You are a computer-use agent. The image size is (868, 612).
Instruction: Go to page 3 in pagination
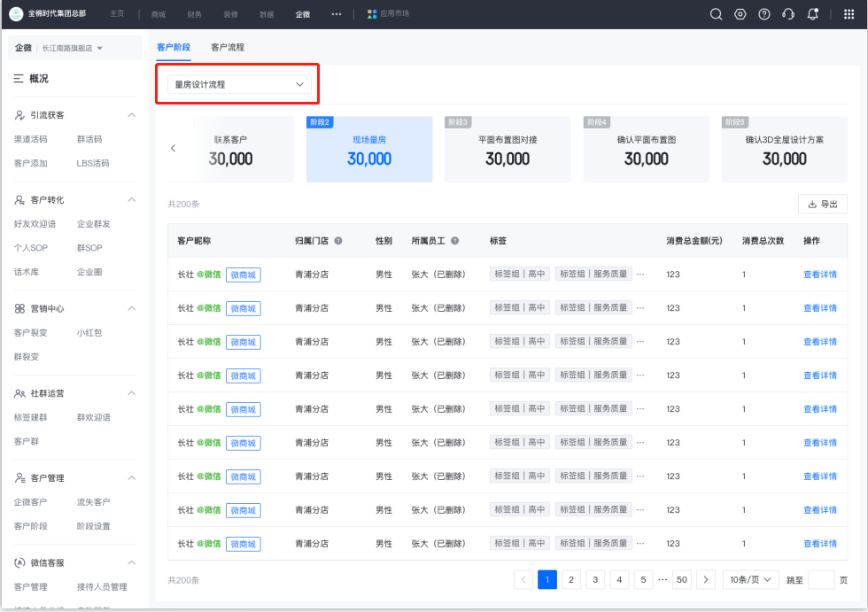pos(595,579)
